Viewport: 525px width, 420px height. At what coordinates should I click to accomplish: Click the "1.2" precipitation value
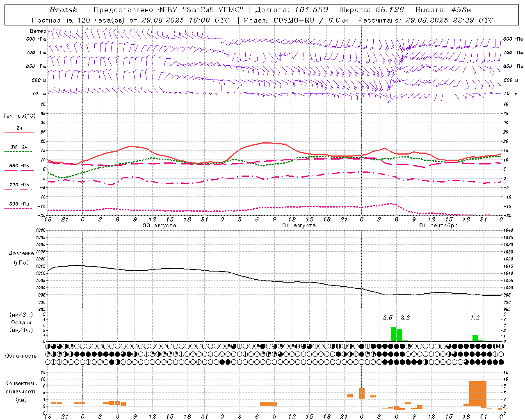(475, 318)
